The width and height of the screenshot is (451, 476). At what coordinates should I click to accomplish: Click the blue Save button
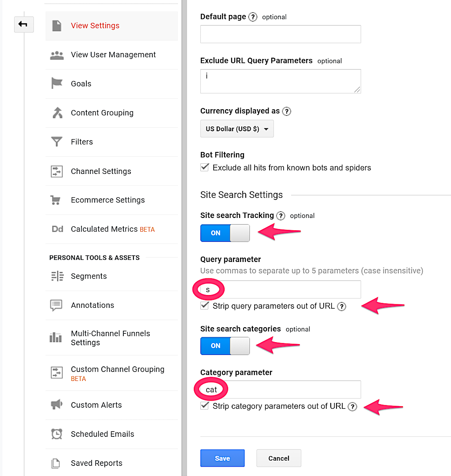tap(222, 458)
